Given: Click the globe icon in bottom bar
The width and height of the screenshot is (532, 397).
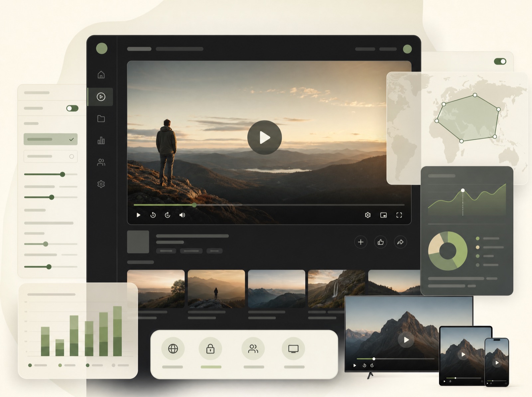Looking at the screenshot, I should [x=173, y=348].
